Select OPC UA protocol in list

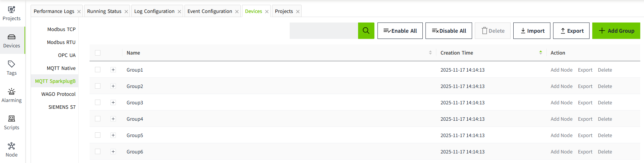click(x=67, y=55)
